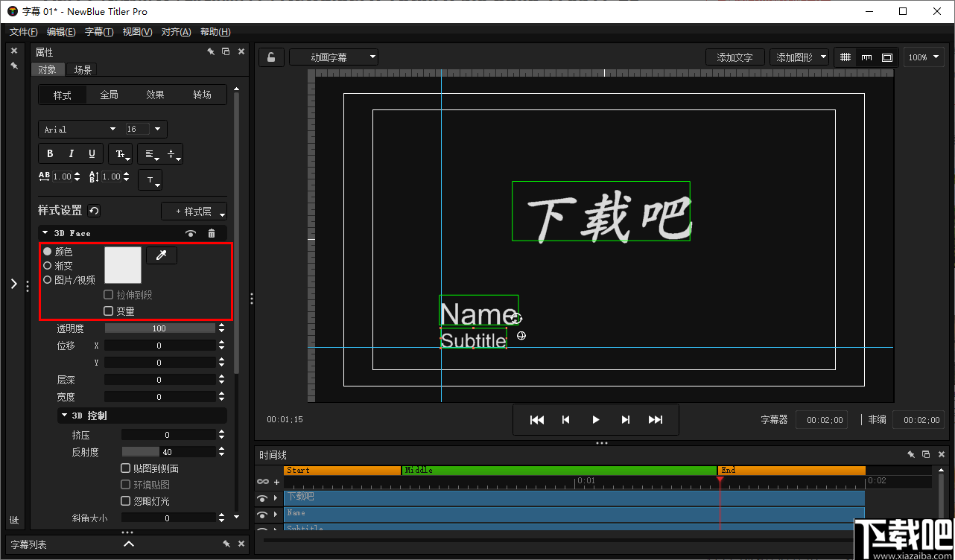Hide the Name track using its eye toggle
955x560 pixels.
coord(262,514)
